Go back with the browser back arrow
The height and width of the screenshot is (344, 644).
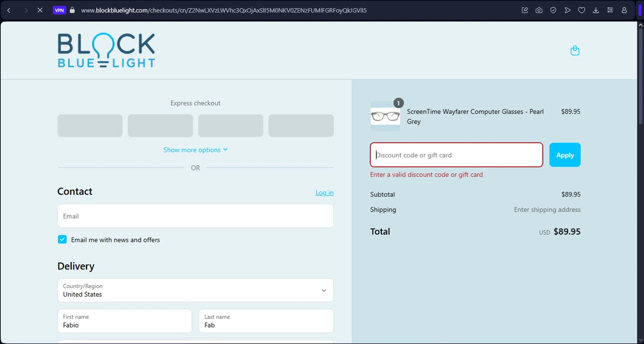click(x=9, y=10)
